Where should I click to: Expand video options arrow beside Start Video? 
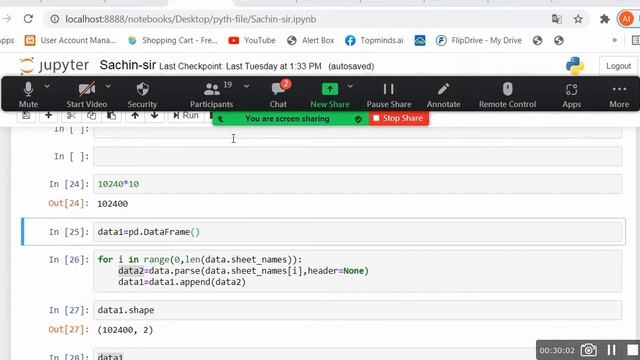(x=108, y=87)
